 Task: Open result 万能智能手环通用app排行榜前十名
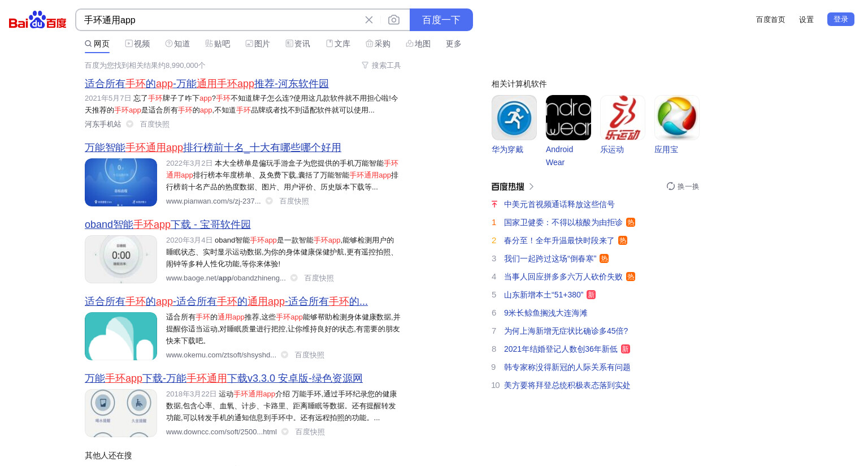pyautogui.click(x=213, y=148)
